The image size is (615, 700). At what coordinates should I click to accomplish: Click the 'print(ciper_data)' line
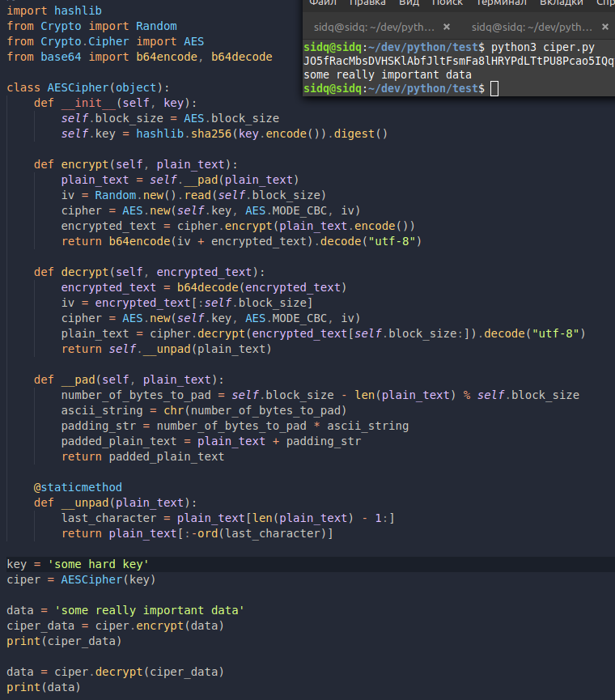click(x=64, y=641)
